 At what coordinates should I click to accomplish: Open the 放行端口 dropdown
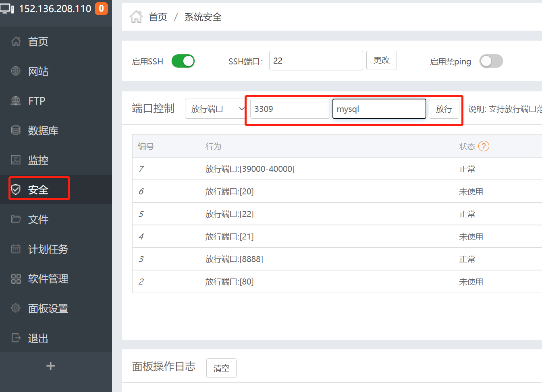pyautogui.click(x=216, y=109)
